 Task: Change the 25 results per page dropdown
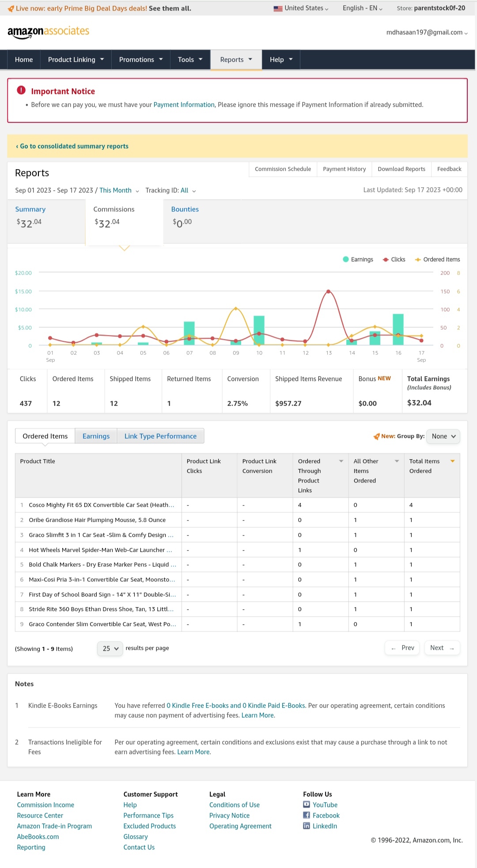pos(110,648)
